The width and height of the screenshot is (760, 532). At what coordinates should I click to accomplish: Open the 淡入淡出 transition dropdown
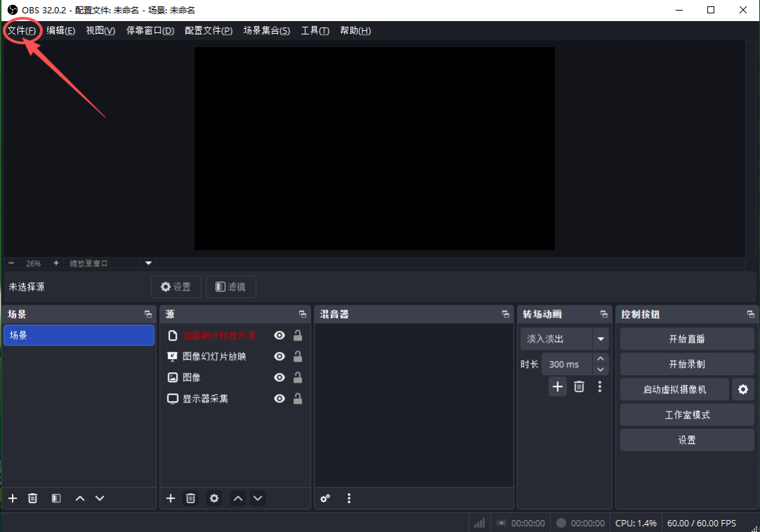[x=600, y=339]
